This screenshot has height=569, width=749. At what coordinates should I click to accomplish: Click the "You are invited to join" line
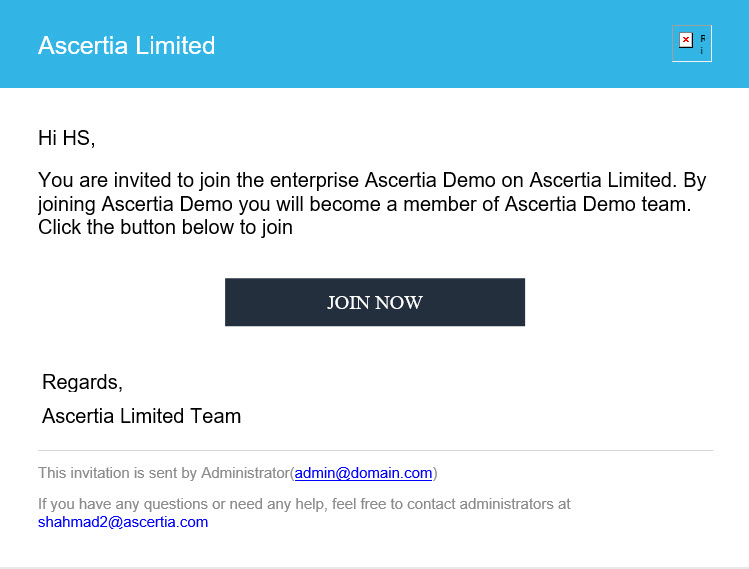pos(140,181)
